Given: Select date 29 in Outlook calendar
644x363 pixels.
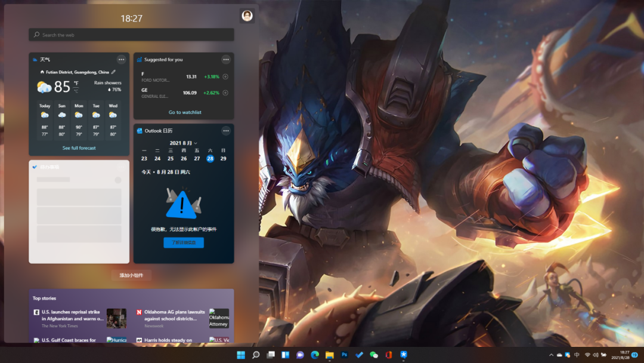Looking at the screenshot, I should 224,159.
